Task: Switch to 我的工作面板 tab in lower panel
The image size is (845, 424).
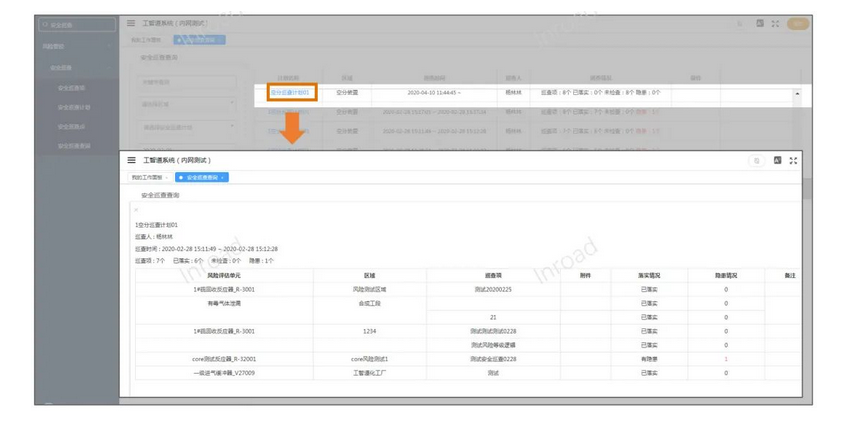Action: tap(146, 177)
